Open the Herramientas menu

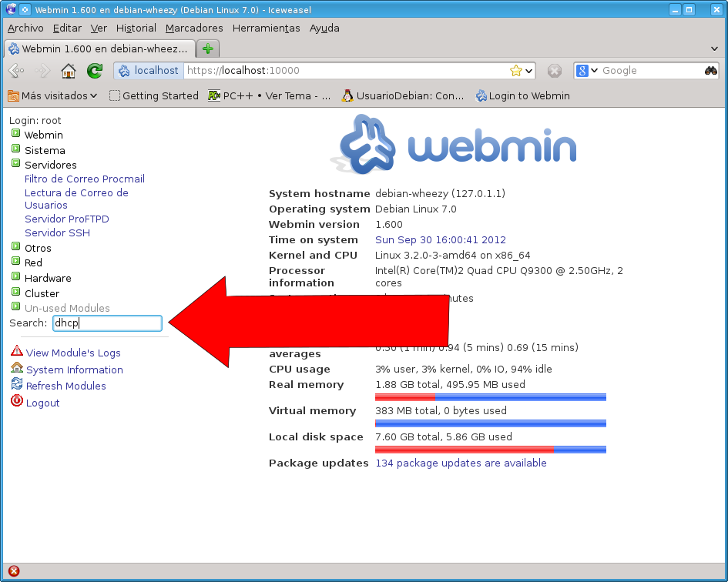point(266,28)
